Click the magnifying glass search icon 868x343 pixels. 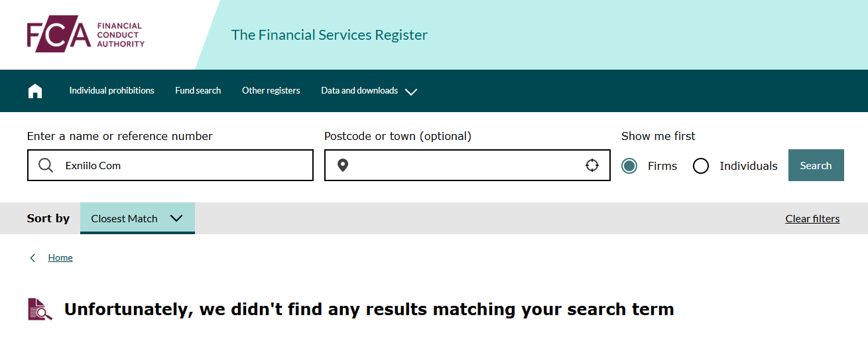pos(46,165)
